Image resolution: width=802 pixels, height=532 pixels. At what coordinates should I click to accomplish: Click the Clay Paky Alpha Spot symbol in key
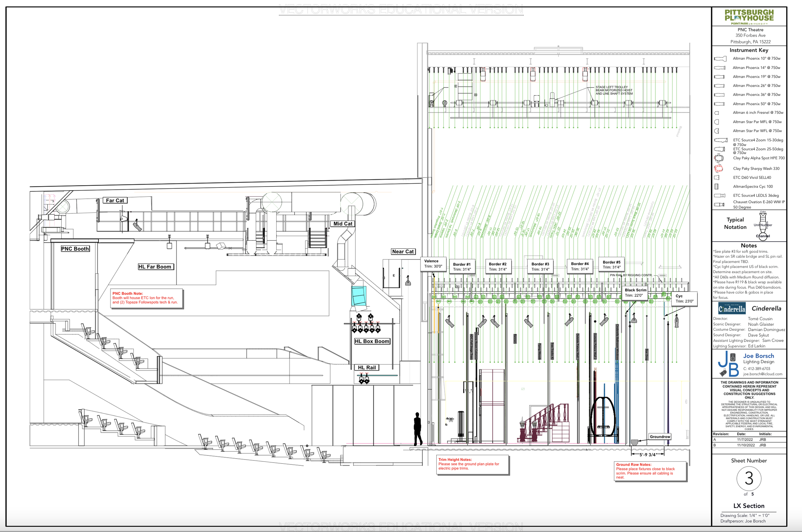click(718, 158)
